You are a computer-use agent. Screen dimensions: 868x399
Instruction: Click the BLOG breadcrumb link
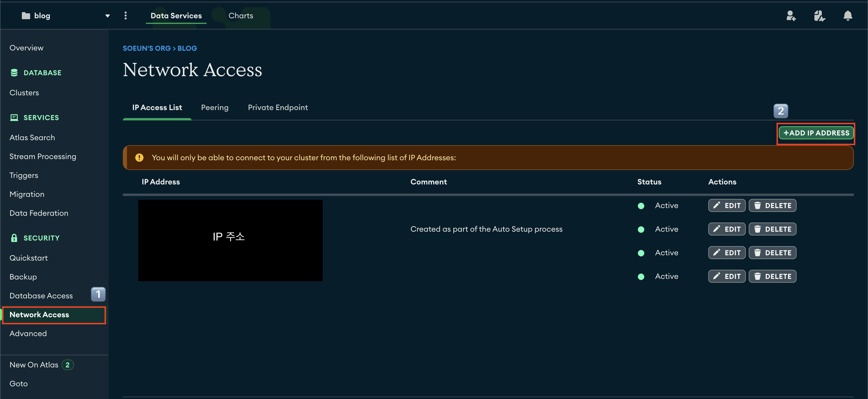pos(187,48)
